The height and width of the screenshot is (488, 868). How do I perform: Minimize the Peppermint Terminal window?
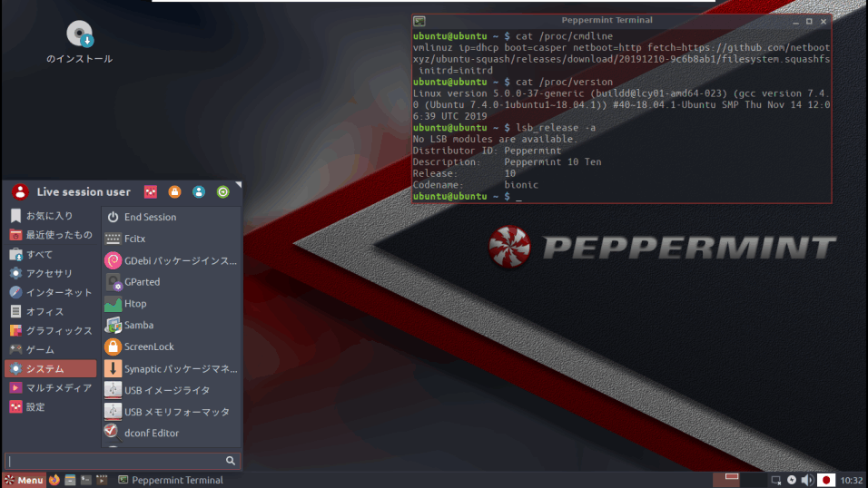[795, 22]
